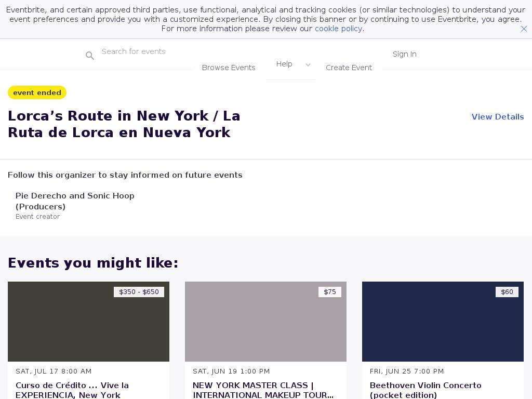Close the cookie banner

pyautogui.click(x=524, y=29)
